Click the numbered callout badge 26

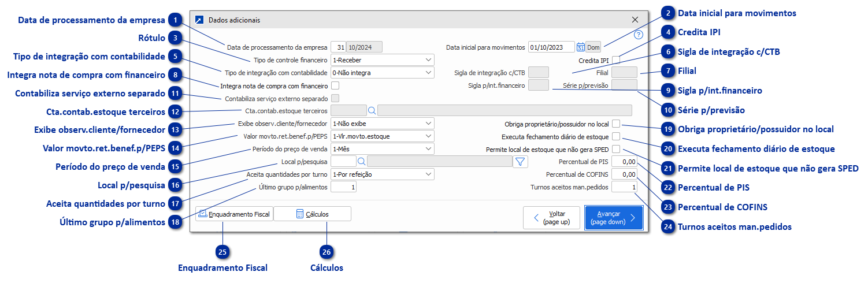pyautogui.click(x=327, y=251)
